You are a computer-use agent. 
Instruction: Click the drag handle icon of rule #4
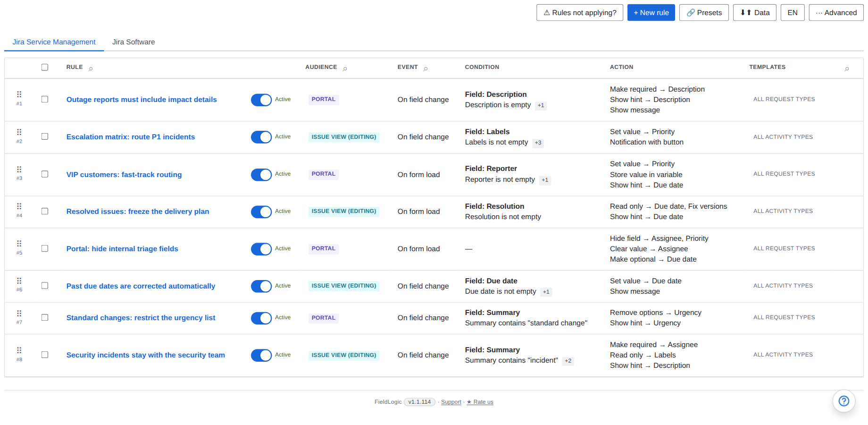click(19, 206)
